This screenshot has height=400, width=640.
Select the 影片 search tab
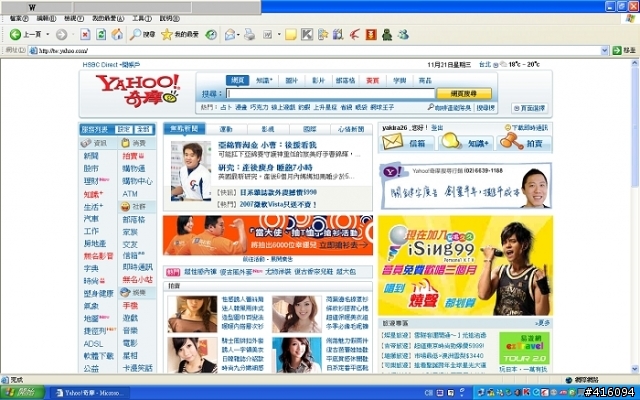(x=318, y=80)
